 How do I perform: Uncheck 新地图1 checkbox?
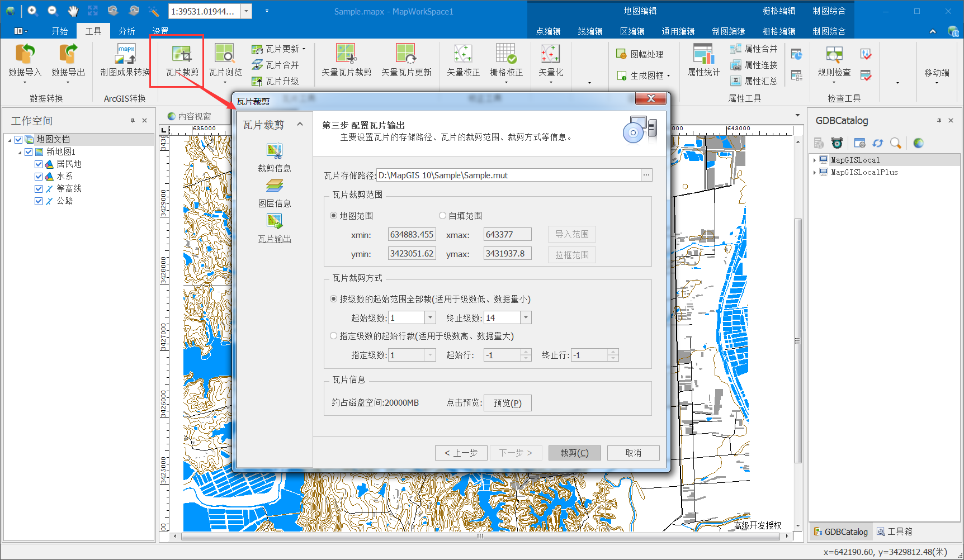(29, 151)
